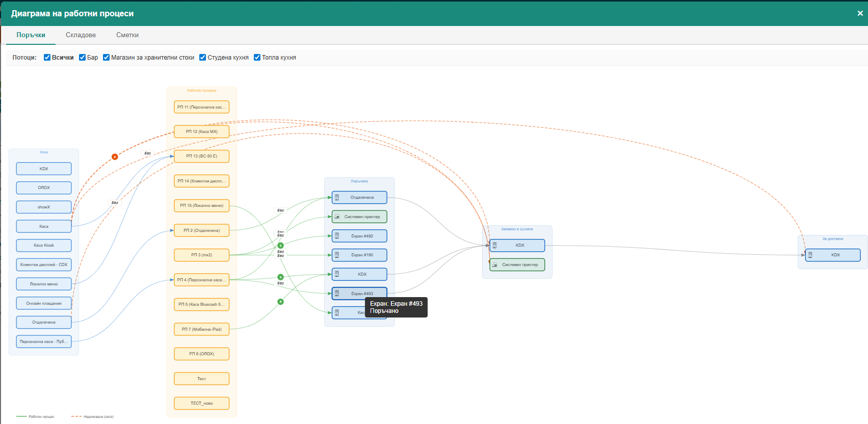Image resolution: width=868 pixels, height=424 pixels.
Task: Select the РП 12 (Каса МХ) workflow node
Action: coord(201,131)
